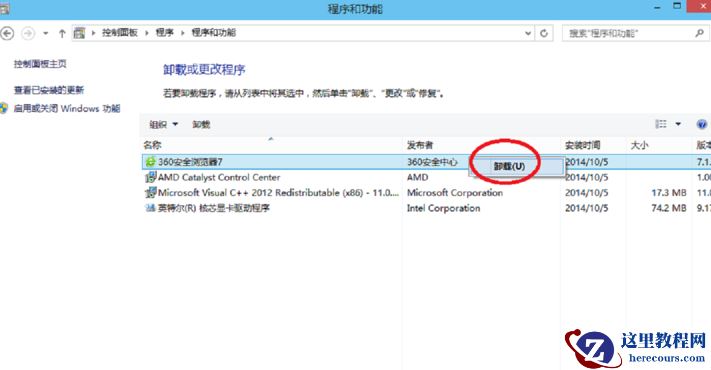This screenshot has width=711, height=370.
Task: Click Intel Corporation publisher cell
Action: click(x=443, y=208)
